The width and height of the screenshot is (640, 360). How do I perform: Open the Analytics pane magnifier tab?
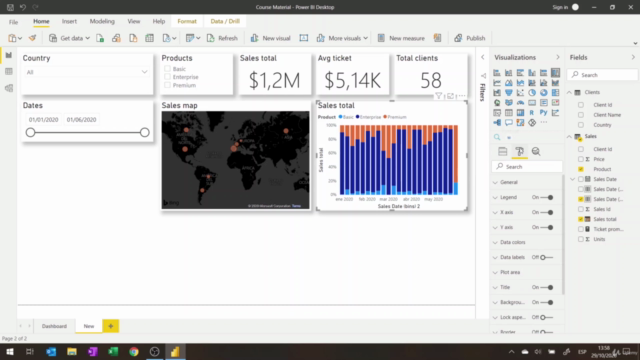coord(536,151)
